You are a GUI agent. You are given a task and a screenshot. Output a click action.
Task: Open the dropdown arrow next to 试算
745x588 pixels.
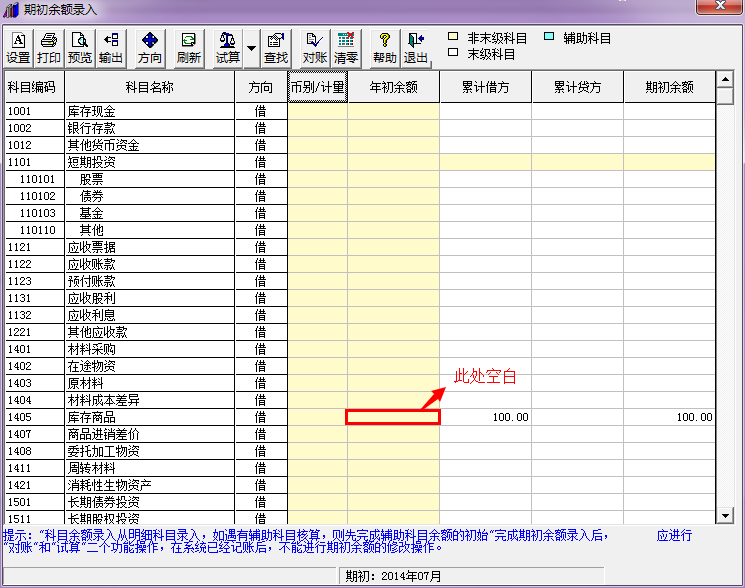pyautogui.click(x=252, y=48)
